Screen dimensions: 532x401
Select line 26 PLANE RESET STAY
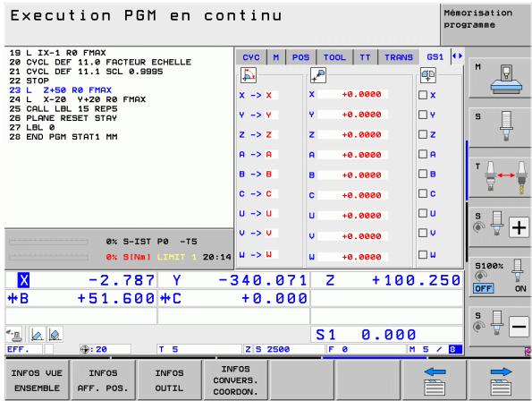63,118
